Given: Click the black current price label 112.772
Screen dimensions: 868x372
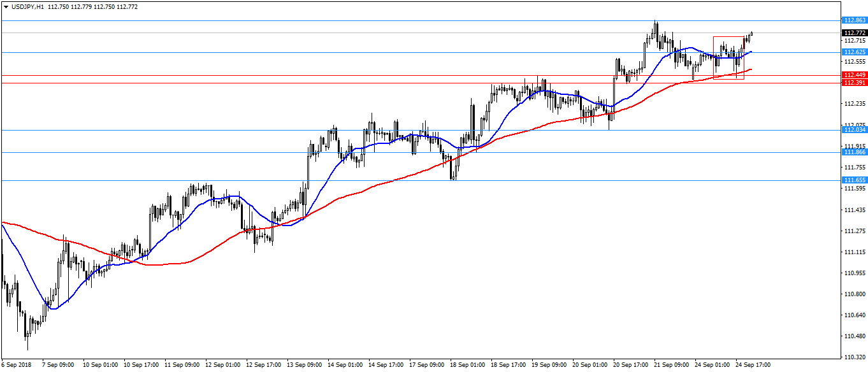Looking at the screenshot, I should pyautogui.click(x=854, y=32).
